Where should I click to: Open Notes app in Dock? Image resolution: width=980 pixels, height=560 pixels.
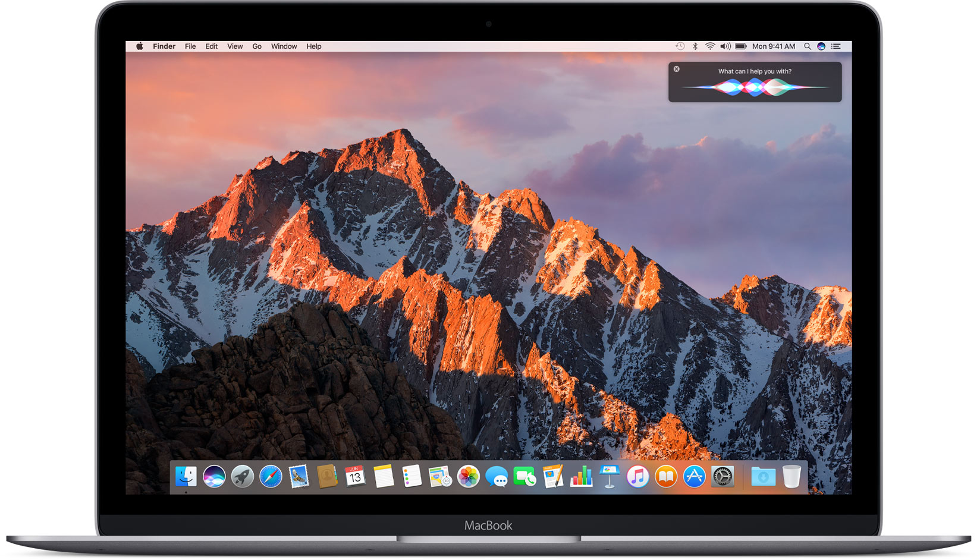(x=384, y=477)
